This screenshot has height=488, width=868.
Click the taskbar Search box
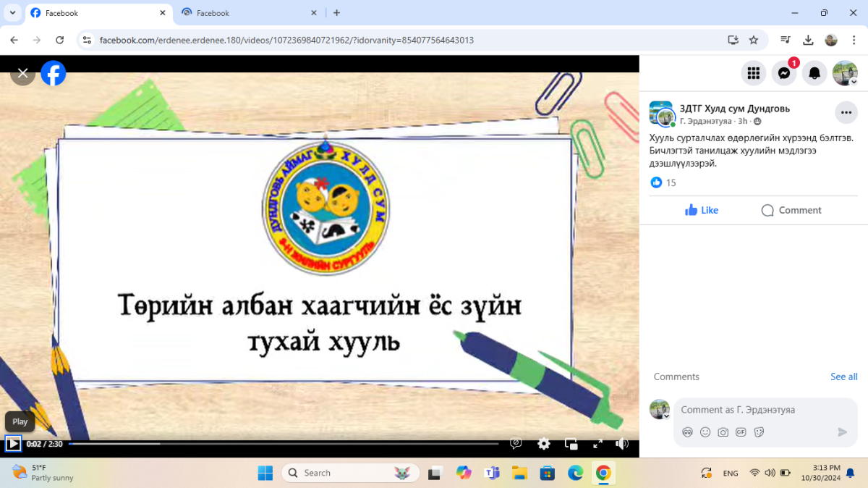click(351, 473)
